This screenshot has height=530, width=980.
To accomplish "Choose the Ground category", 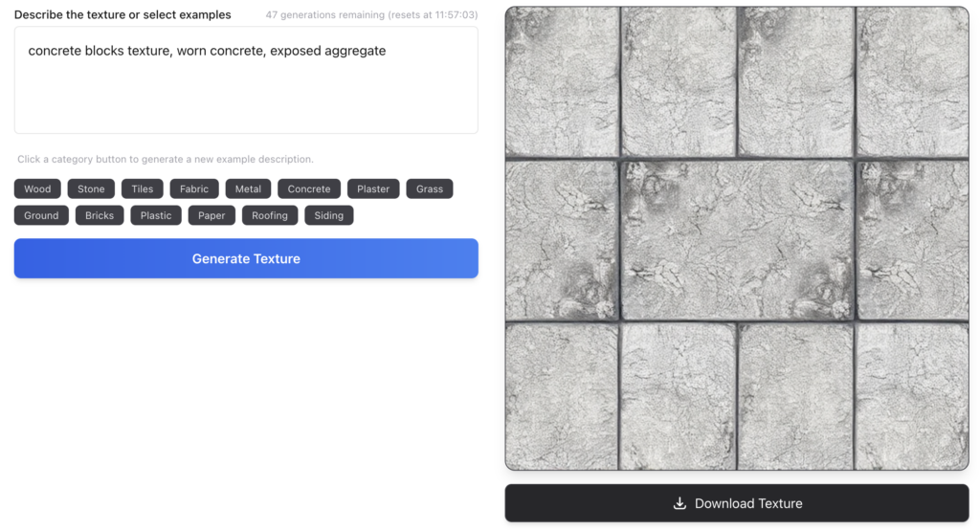I will [41, 215].
